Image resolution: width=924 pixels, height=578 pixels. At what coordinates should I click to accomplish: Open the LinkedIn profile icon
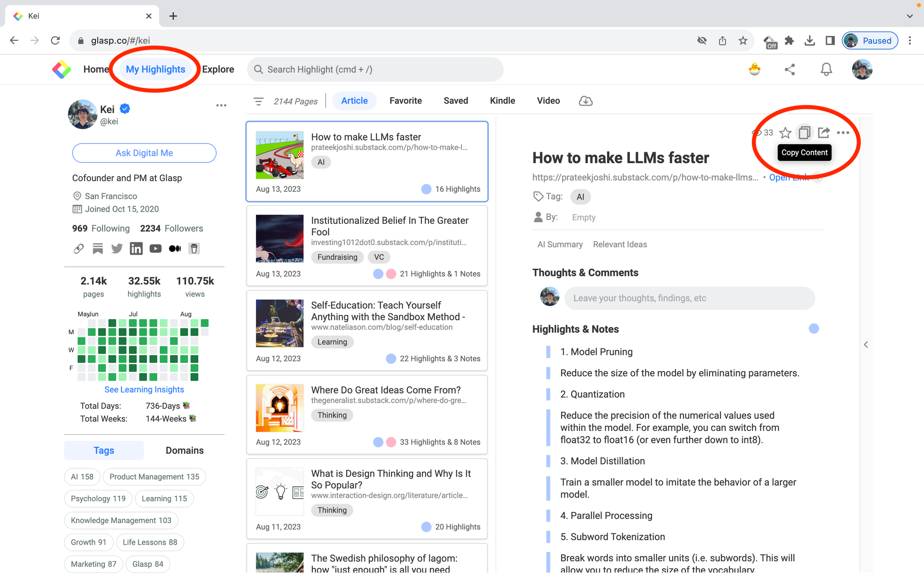click(136, 249)
